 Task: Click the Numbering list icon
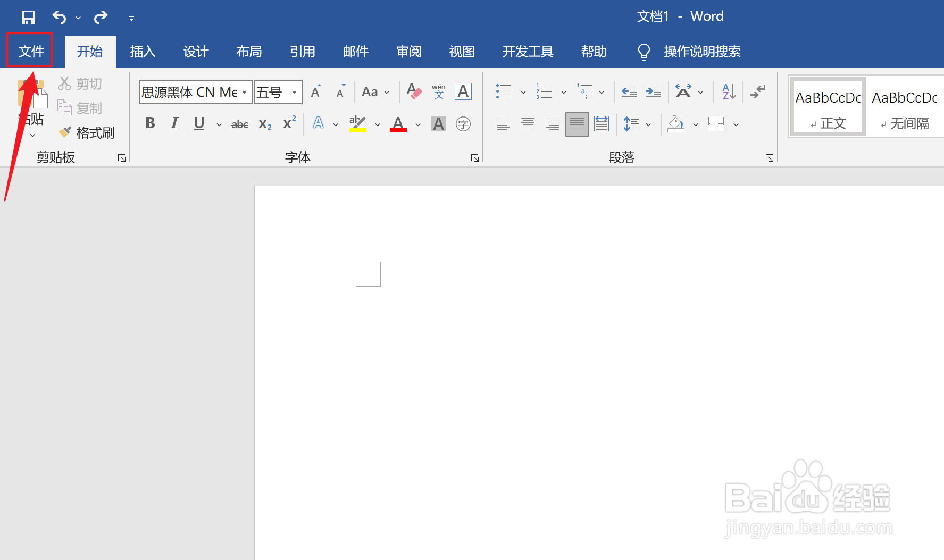[544, 91]
